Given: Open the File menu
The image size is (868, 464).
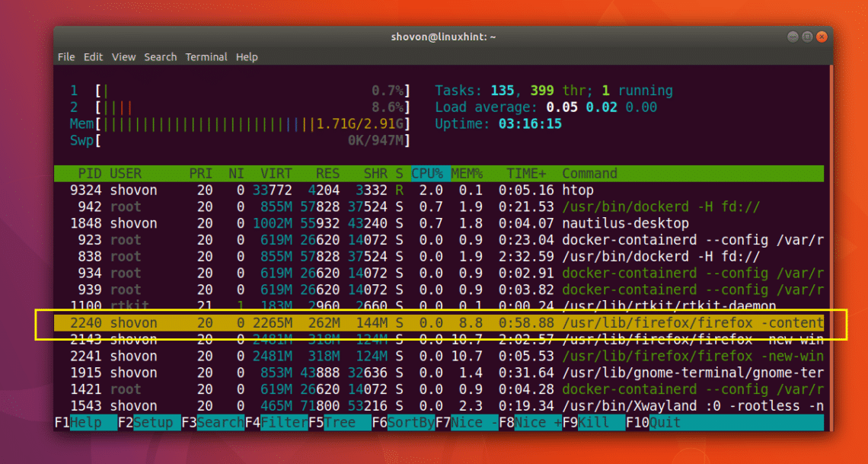Looking at the screenshot, I should coord(66,57).
